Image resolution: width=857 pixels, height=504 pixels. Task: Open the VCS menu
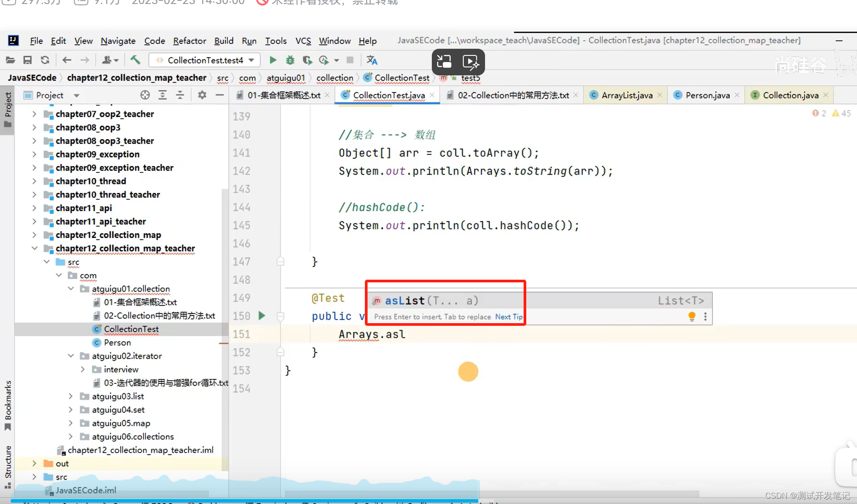(x=303, y=41)
